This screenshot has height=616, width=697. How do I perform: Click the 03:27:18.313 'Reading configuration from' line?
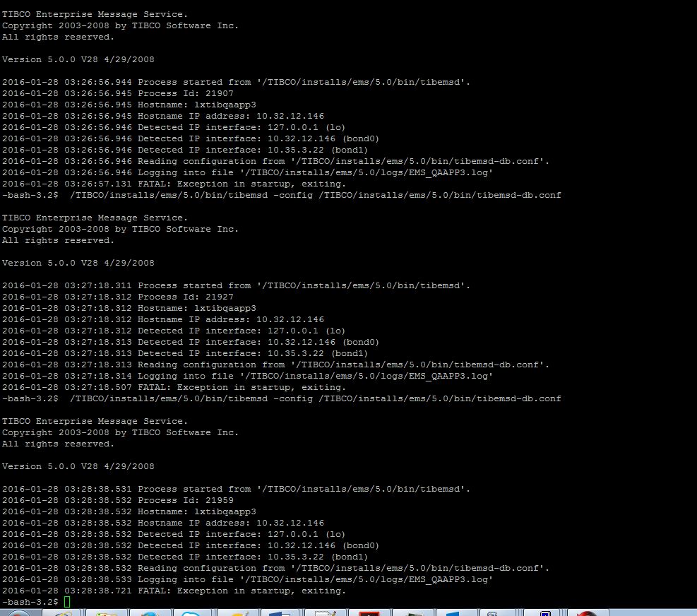pyautogui.click(x=275, y=365)
